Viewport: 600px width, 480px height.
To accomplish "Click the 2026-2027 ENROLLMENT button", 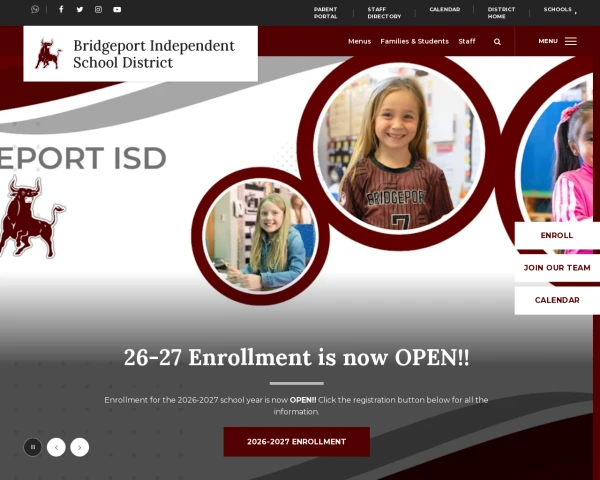I will [x=297, y=442].
